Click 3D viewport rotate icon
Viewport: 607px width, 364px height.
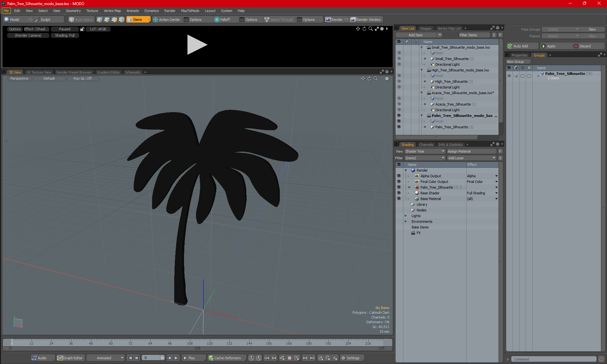coord(369,79)
